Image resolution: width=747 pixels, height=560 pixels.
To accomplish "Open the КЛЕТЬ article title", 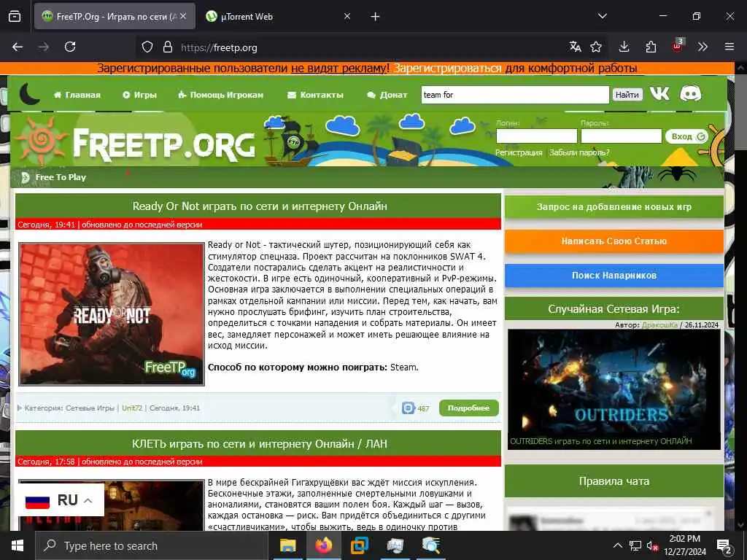I will click(x=260, y=444).
